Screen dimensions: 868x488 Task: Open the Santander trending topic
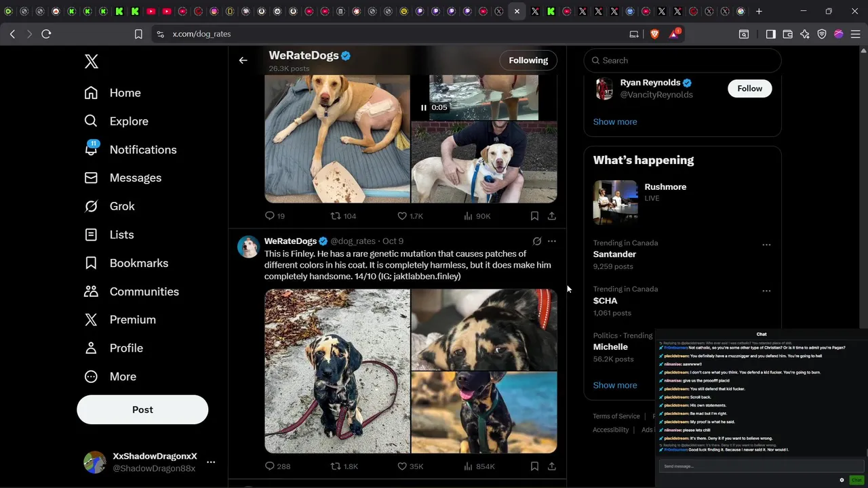click(614, 254)
